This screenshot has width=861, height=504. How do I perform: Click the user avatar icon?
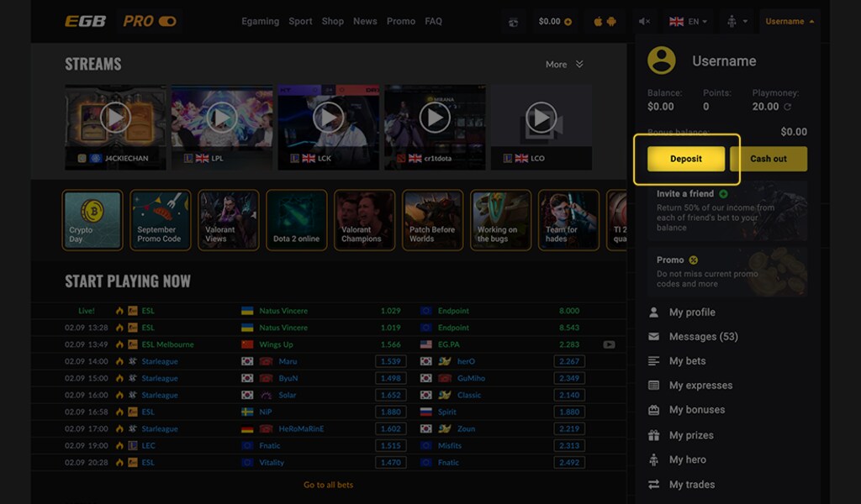point(662,60)
